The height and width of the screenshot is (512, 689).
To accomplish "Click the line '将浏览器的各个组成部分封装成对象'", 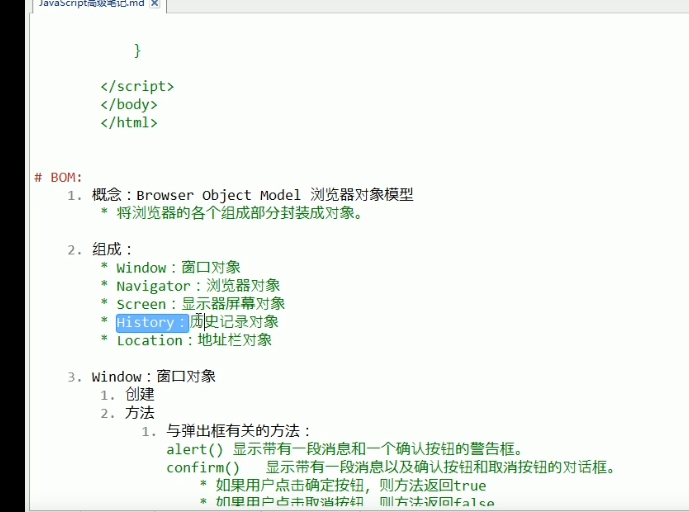I will (x=239, y=213).
